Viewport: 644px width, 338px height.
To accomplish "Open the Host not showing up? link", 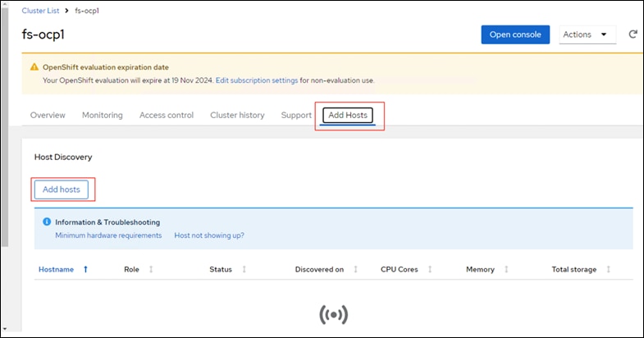I will (209, 235).
